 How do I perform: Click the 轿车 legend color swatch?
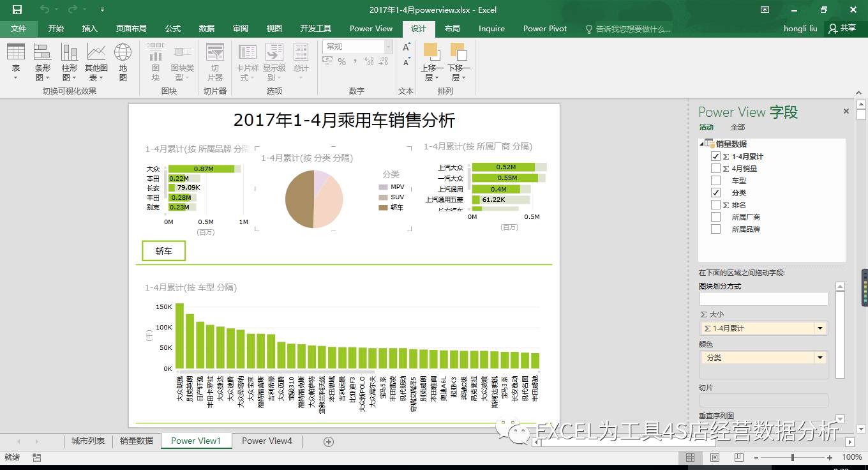click(383, 208)
